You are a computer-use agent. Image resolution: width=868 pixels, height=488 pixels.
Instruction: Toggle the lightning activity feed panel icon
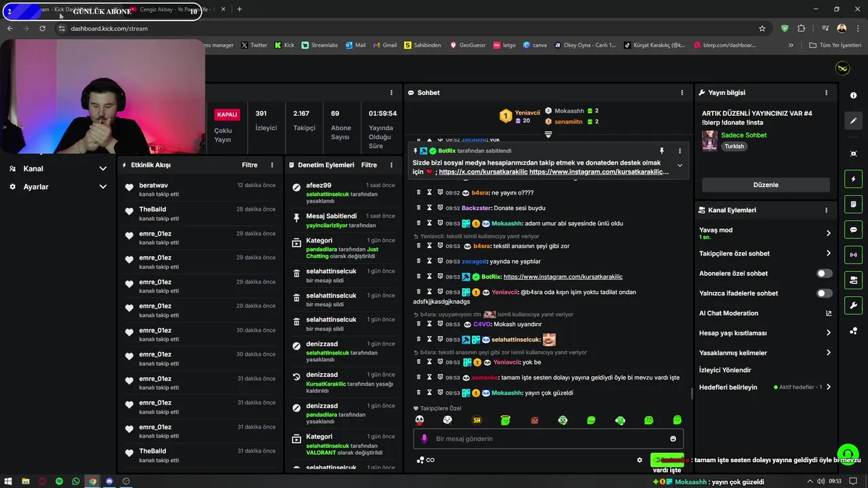tap(853, 179)
